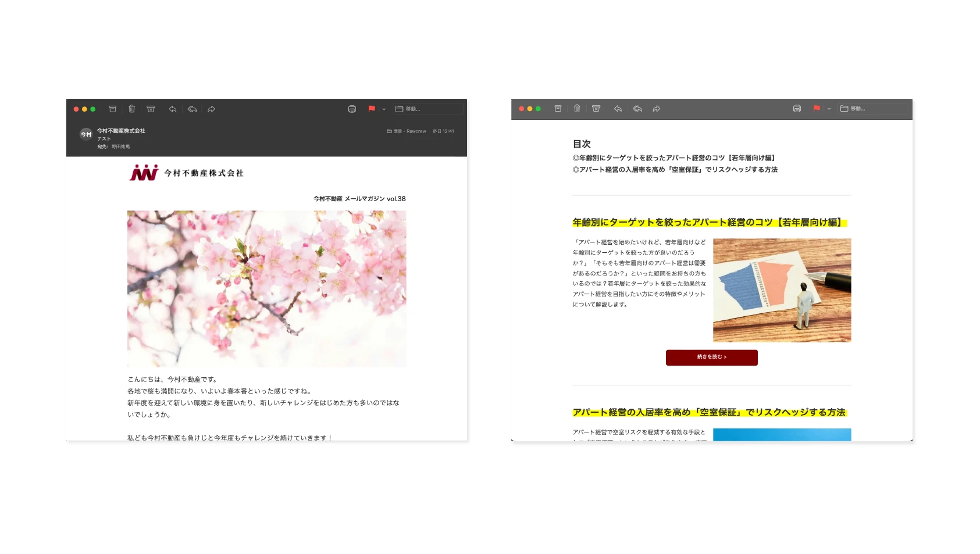Click print icon in the cherry blossom email window
The height and width of the screenshot is (554, 980).
point(352,109)
